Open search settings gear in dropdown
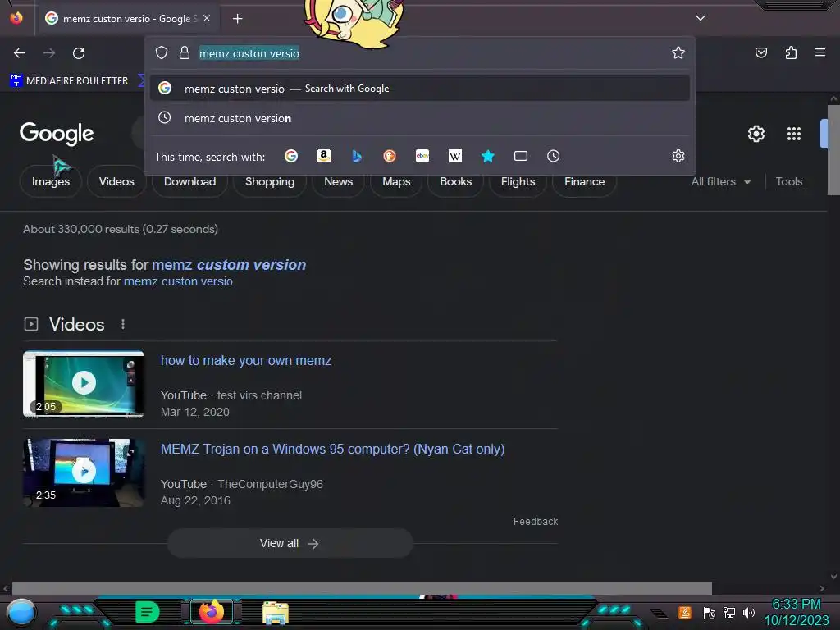 (x=678, y=156)
